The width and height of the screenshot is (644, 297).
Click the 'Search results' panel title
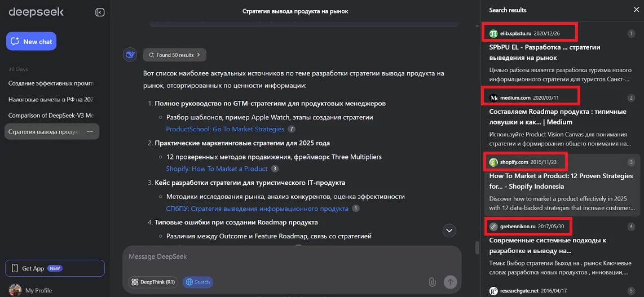(508, 10)
